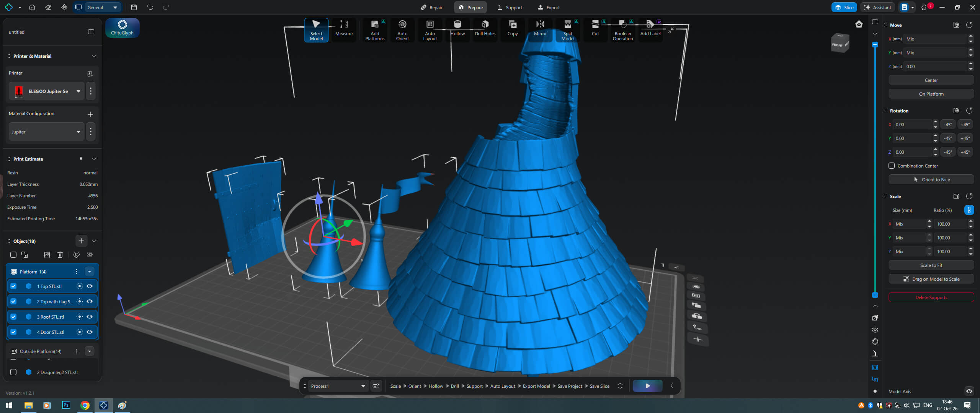Click the Scale to Fit button
The width and height of the screenshot is (980, 413).
click(931, 265)
